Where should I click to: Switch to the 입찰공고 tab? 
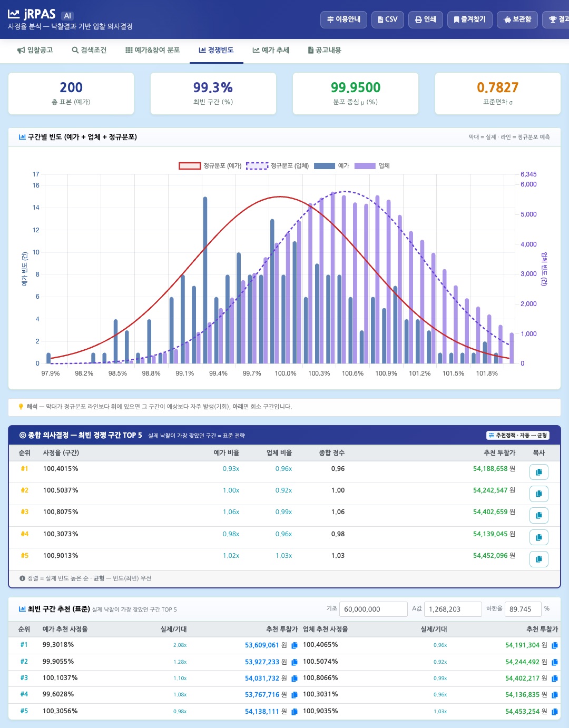(35, 50)
